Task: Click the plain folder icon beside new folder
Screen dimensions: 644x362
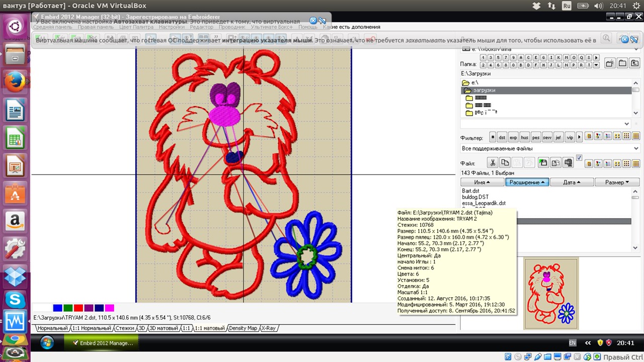Action: coord(622,63)
